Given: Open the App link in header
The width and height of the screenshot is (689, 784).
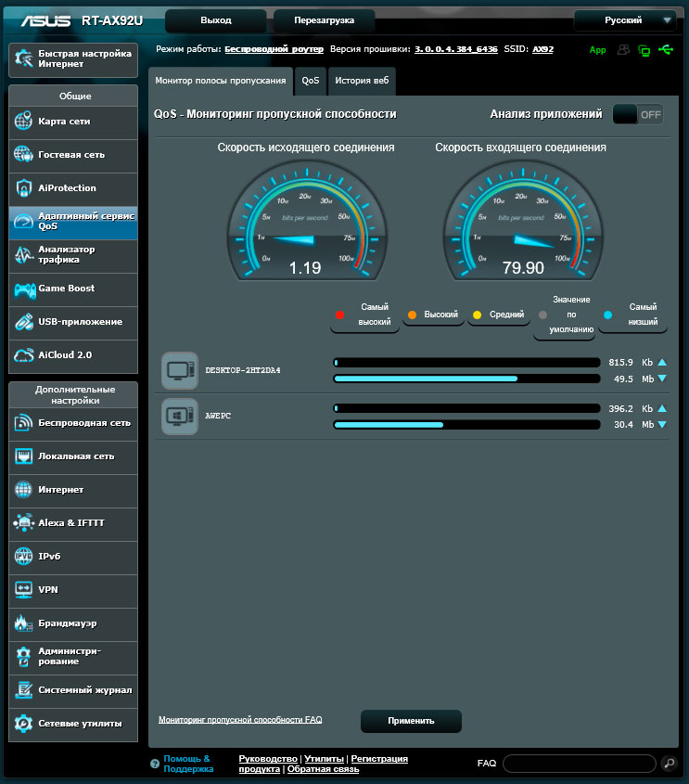Looking at the screenshot, I should pos(597,50).
